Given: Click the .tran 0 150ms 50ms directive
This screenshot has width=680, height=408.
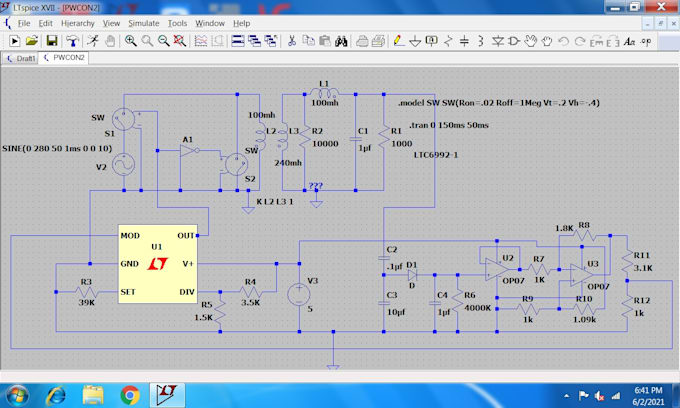Looking at the screenshot, I should 449,125.
